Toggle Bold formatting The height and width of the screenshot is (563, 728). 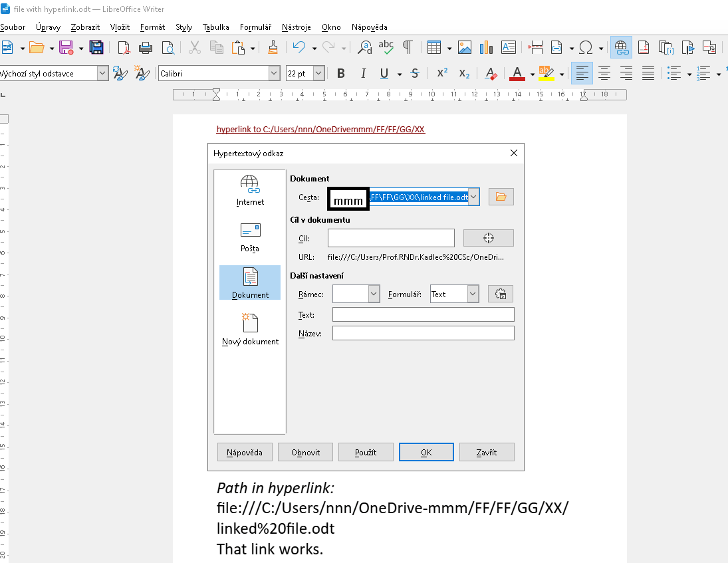click(x=341, y=73)
